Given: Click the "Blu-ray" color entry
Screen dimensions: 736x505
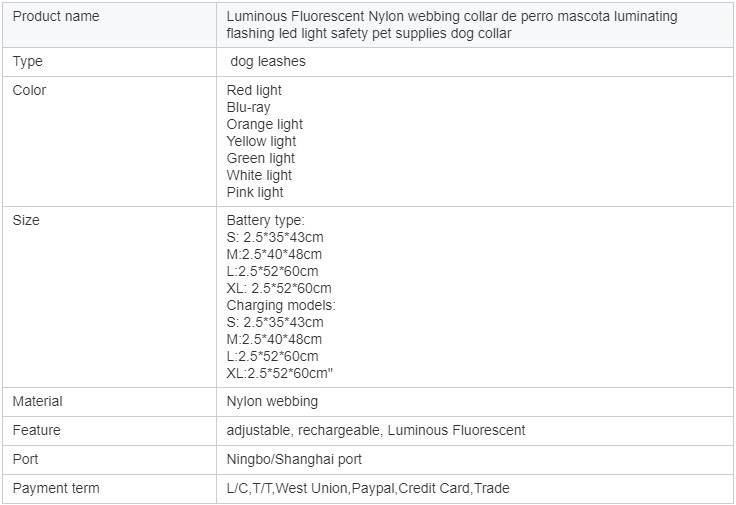Looking at the screenshot, I should pos(248,107).
